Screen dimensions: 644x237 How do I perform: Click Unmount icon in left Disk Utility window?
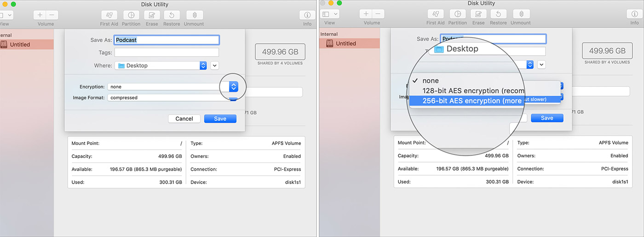pyautogui.click(x=194, y=15)
